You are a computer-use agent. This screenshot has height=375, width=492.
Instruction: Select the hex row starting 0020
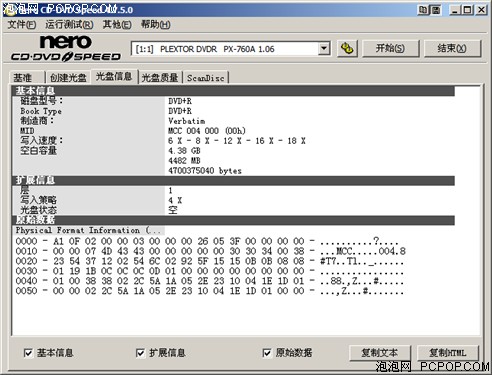coord(210,261)
